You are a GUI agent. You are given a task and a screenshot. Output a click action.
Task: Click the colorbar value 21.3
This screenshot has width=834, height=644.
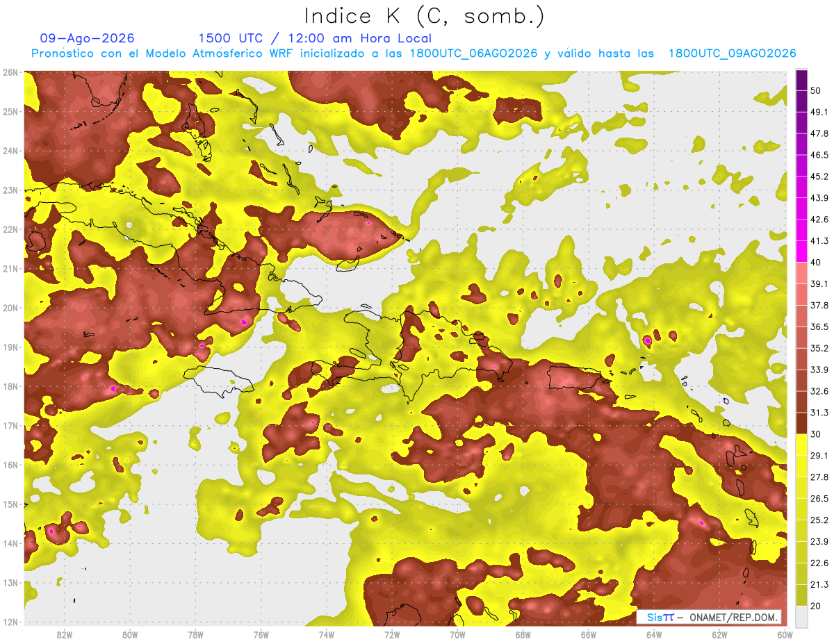point(819,585)
